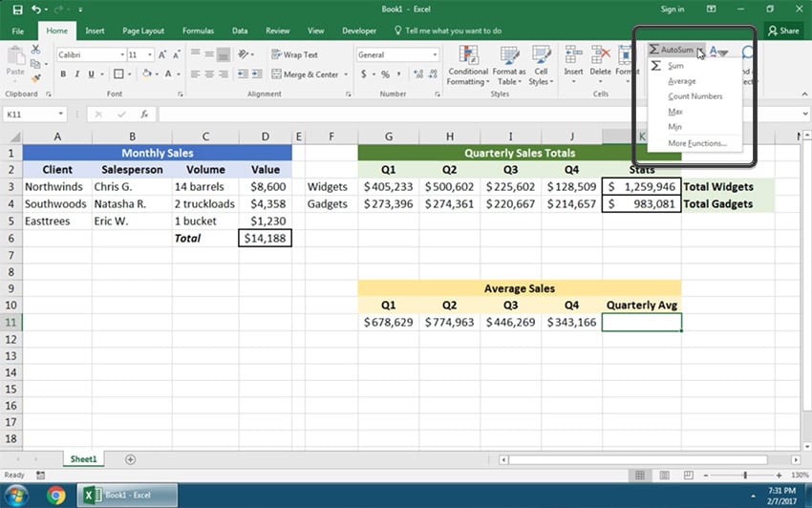Click the New Sheet plus icon
Image resolution: width=812 pixels, height=508 pixels.
(x=131, y=459)
